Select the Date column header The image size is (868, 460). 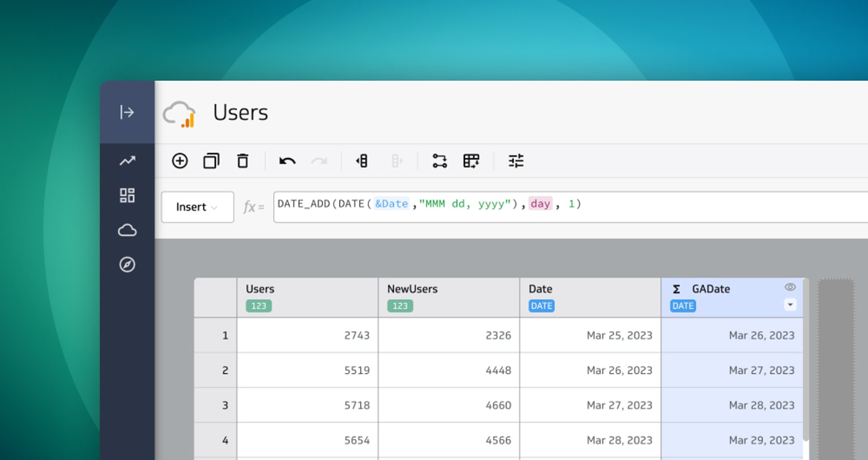[541, 289]
